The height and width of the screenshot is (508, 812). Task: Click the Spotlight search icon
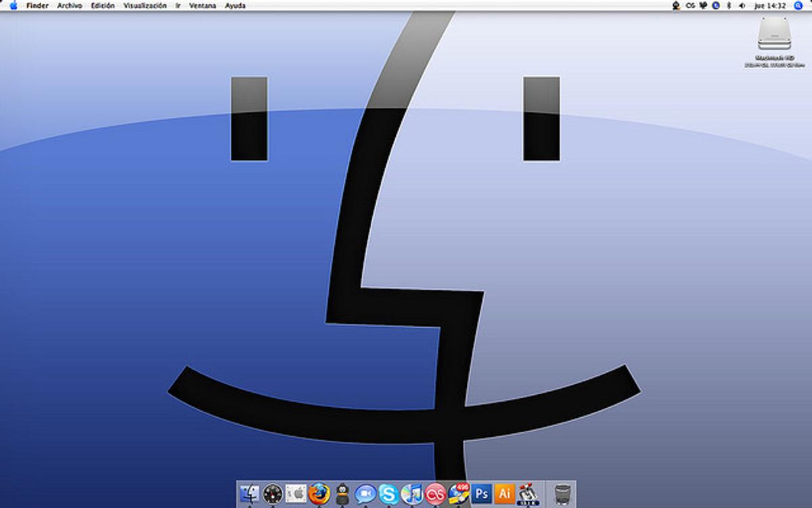798,5
